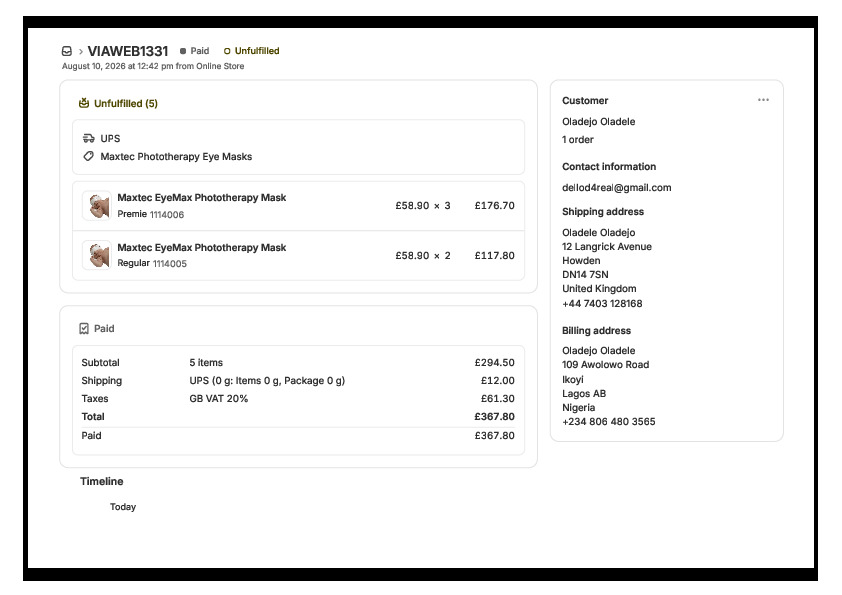Click the UPS delivery truck icon
Image resolution: width=842 pixels, height=595 pixels.
89,139
